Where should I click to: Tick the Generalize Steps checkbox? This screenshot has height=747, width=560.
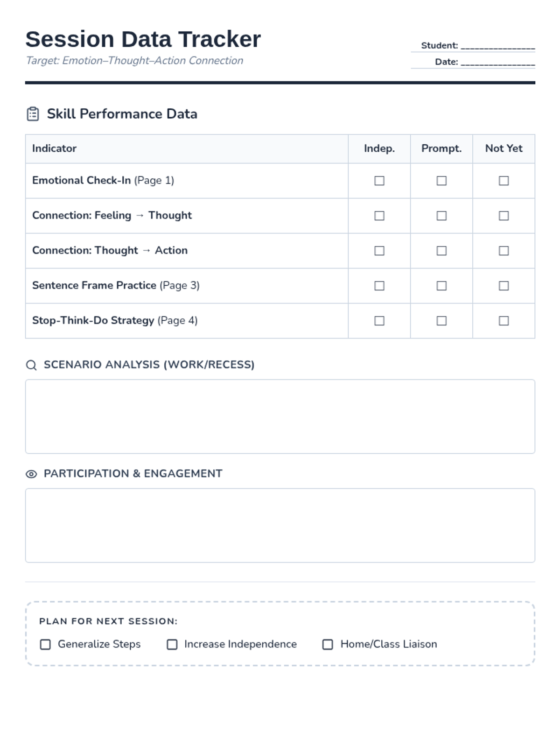coord(45,644)
